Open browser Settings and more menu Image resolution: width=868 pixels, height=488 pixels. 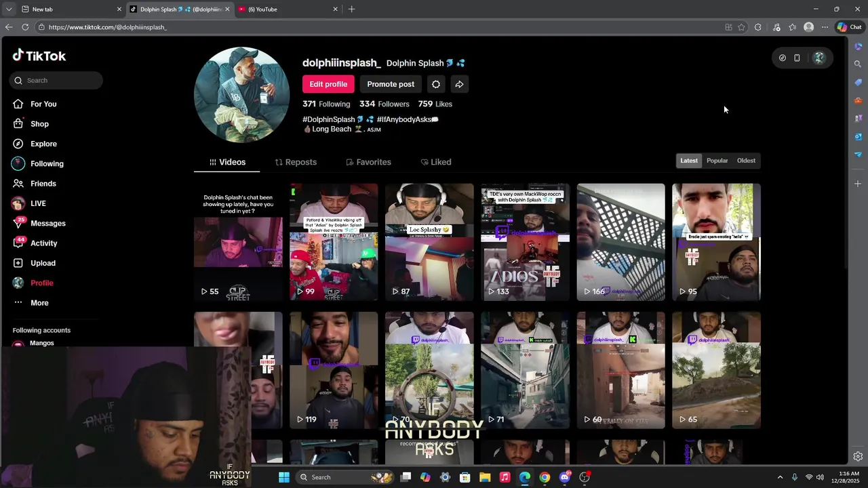coord(825,27)
